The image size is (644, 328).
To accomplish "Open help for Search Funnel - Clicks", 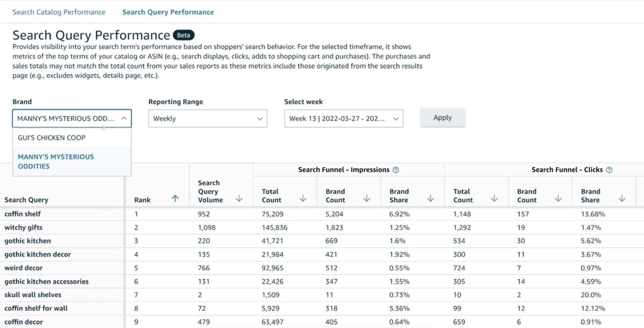I will click(609, 170).
